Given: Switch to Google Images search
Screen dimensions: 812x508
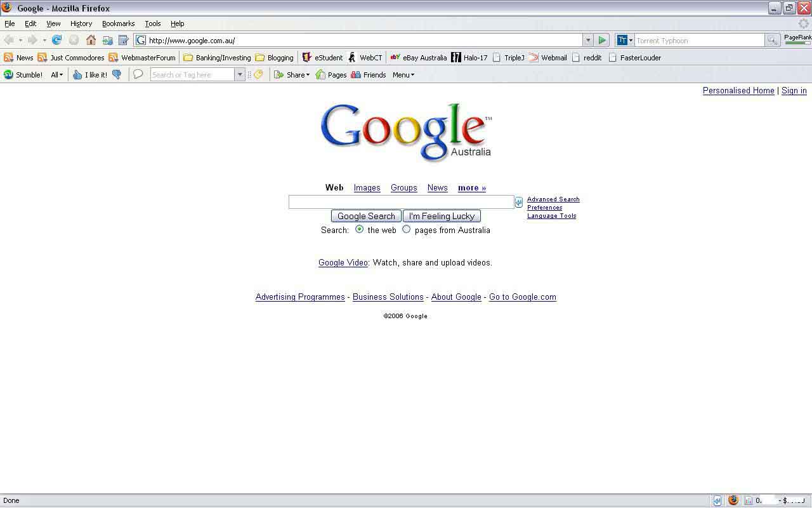Looking at the screenshot, I should pos(367,188).
